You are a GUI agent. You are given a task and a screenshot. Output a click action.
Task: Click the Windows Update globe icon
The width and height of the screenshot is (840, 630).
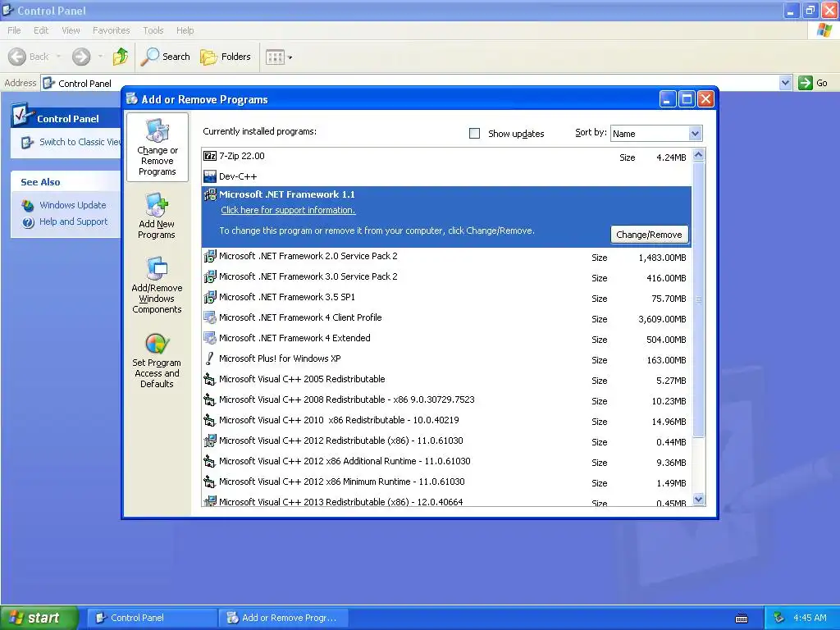click(x=28, y=205)
